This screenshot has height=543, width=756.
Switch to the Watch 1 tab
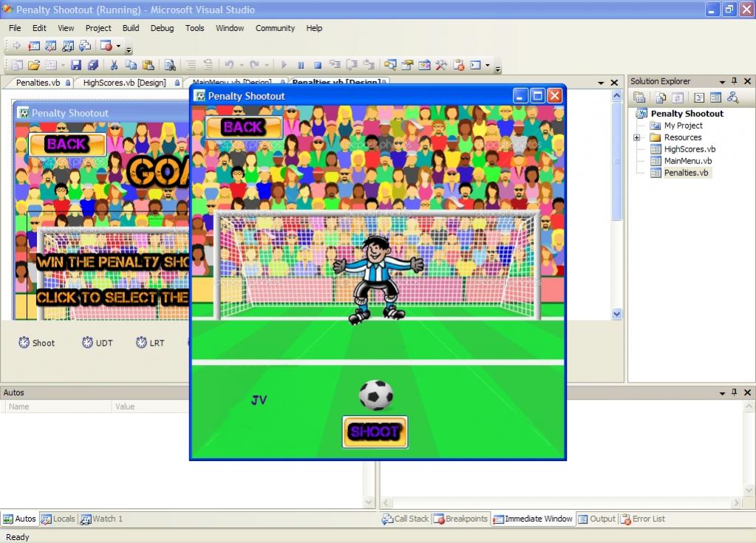tap(102, 519)
